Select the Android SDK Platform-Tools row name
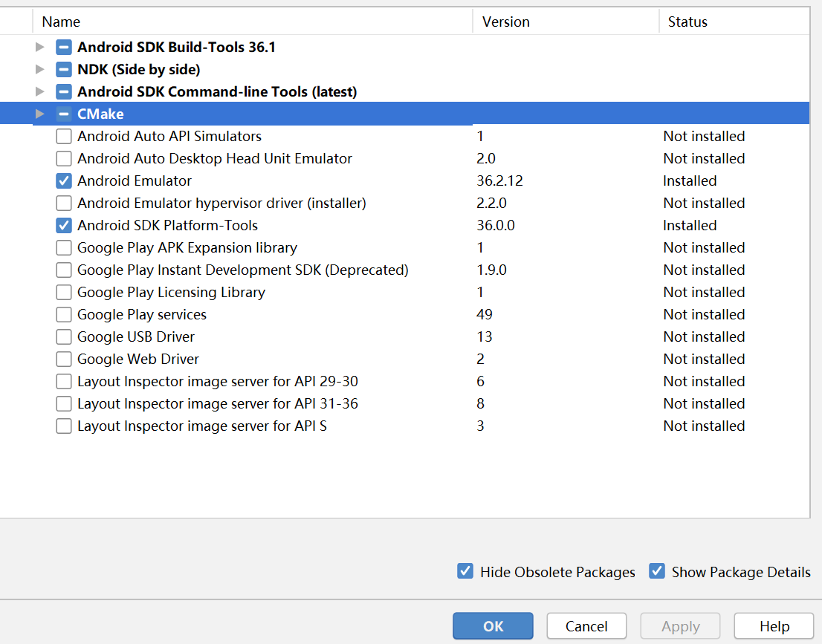822x644 pixels. pos(168,225)
